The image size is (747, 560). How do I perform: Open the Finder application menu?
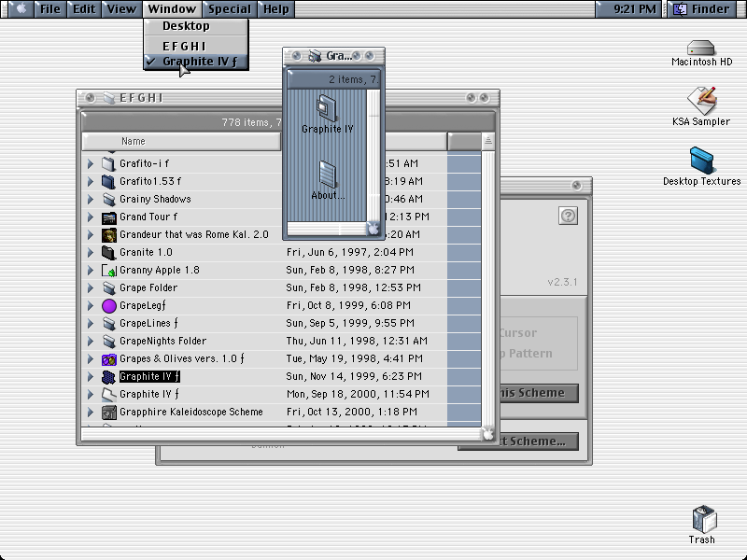click(x=704, y=8)
